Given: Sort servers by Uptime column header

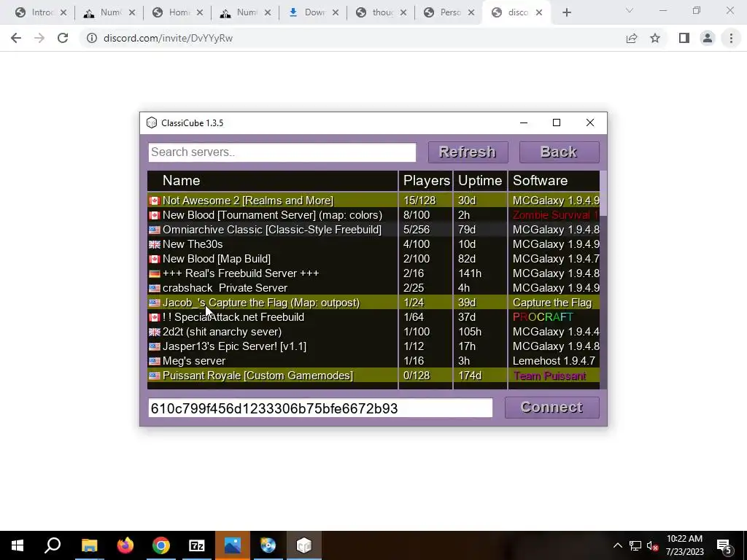Looking at the screenshot, I should pyautogui.click(x=480, y=181).
